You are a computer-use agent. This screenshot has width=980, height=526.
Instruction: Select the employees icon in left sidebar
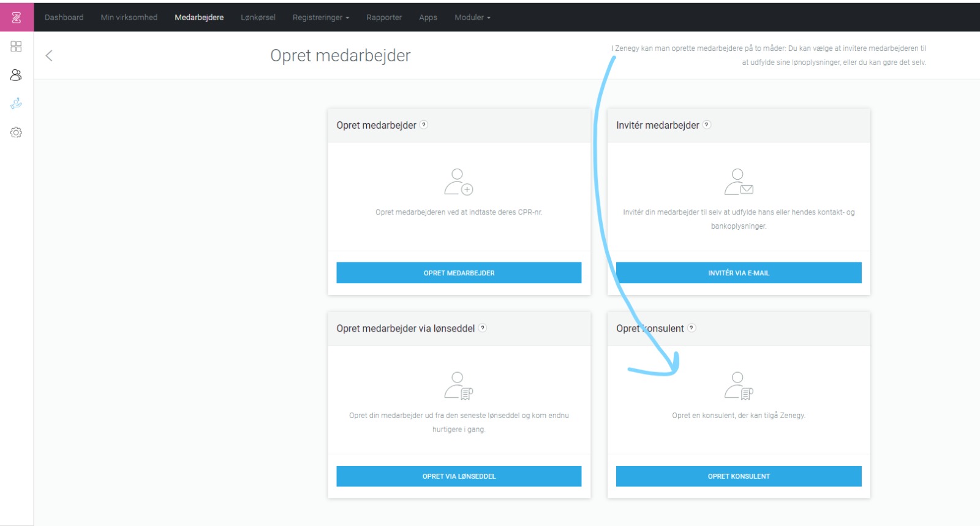click(x=17, y=75)
